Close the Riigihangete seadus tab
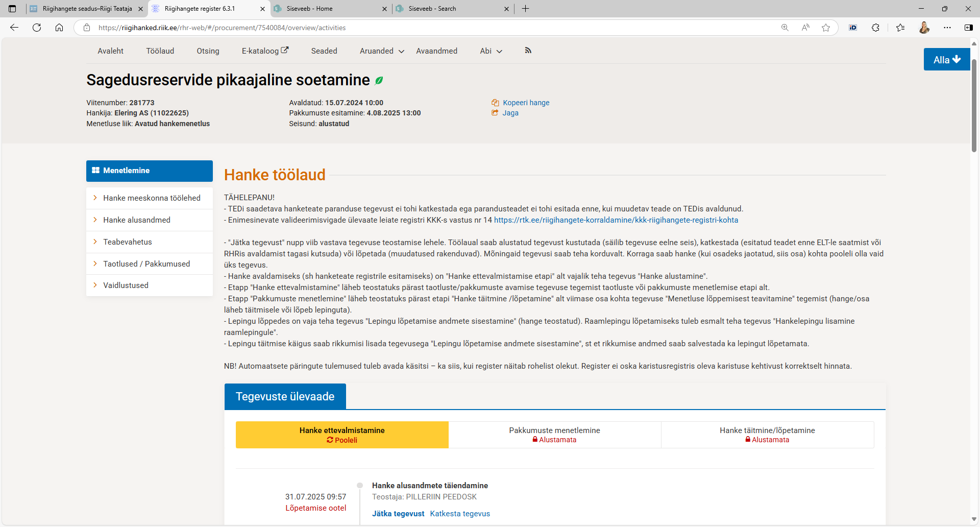 pos(141,9)
